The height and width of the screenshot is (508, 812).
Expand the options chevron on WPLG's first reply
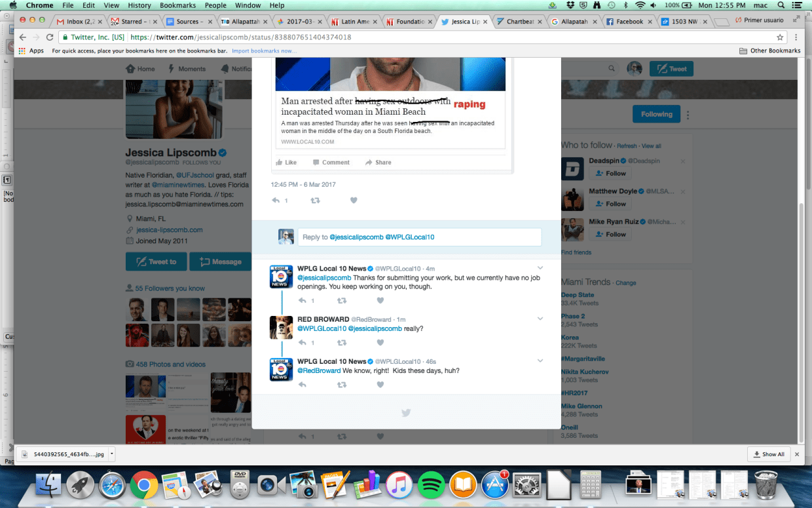click(x=540, y=267)
